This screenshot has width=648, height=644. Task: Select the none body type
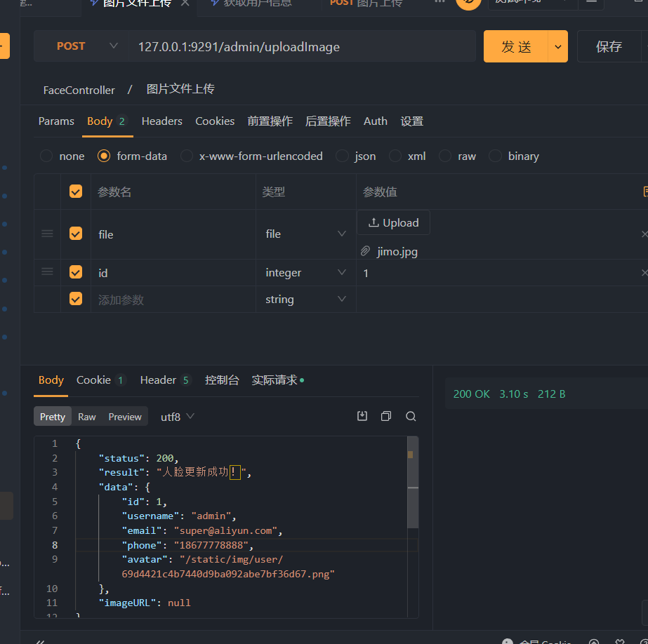click(46, 156)
